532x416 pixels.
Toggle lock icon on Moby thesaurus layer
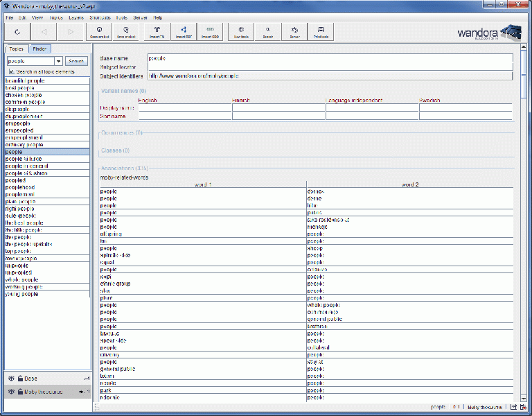20,392
